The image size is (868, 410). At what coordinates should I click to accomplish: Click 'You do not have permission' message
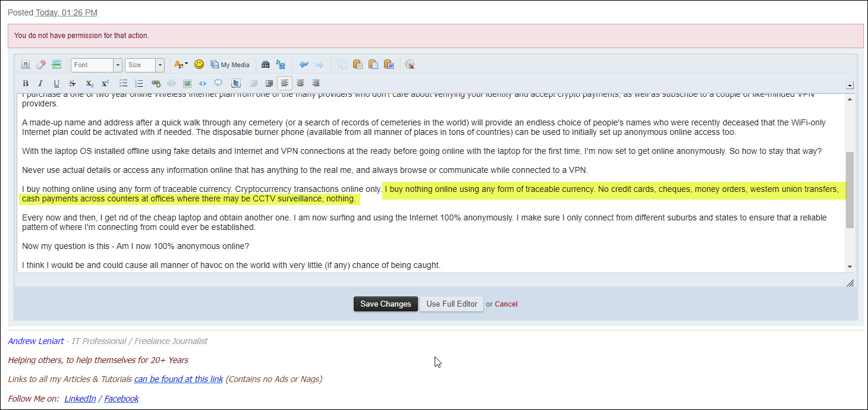(81, 36)
